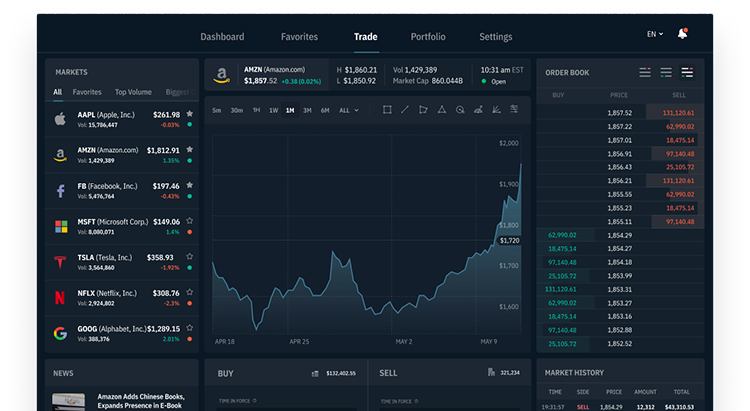Image resolution: width=750 pixels, height=411 pixels.
Task: Switch to the Dashboard tab
Action: [x=222, y=37]
